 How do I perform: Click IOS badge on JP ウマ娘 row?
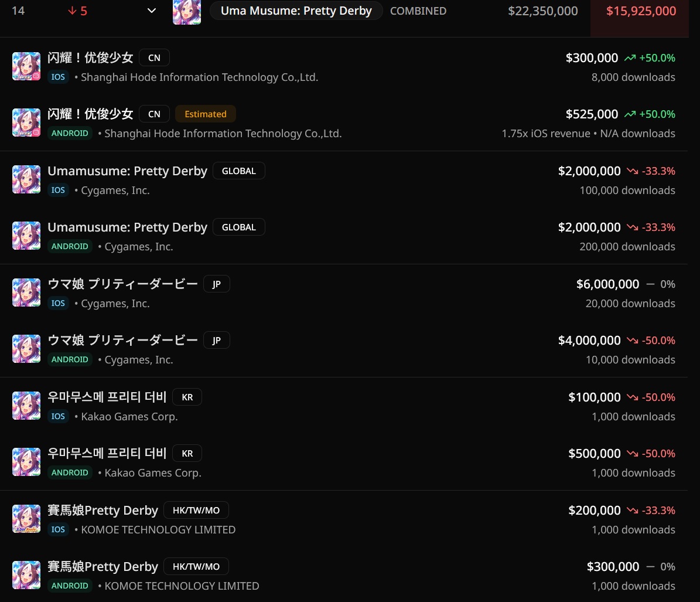coord(58,303)
